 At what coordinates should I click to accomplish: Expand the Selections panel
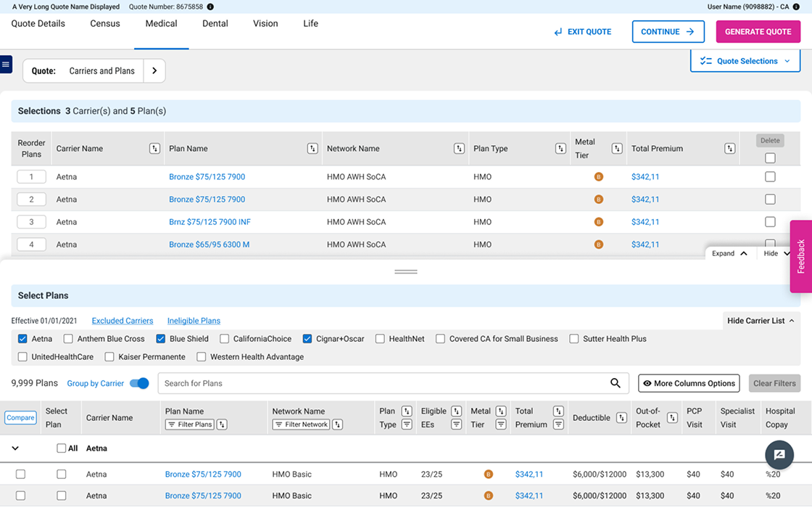click(729, 253)
